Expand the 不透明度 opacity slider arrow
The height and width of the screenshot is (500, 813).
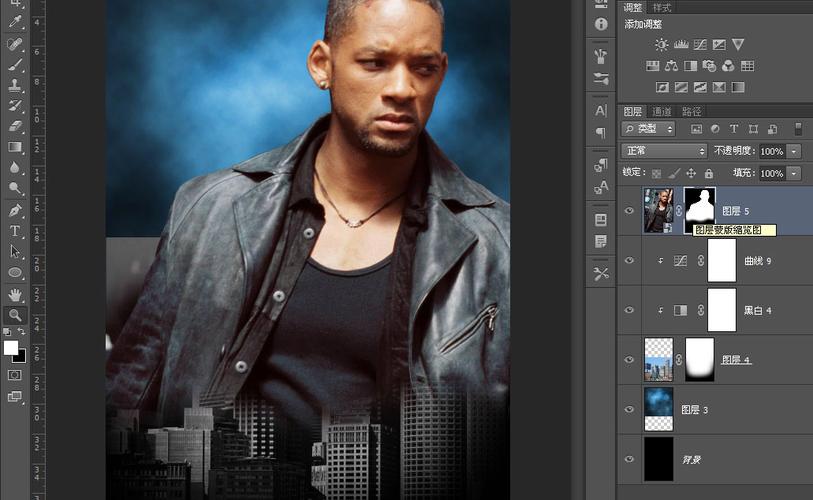(794, 151)
